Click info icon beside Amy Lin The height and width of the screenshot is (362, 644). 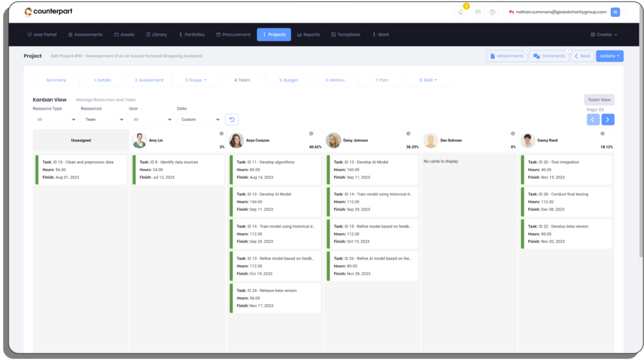(x=221, y=133)
